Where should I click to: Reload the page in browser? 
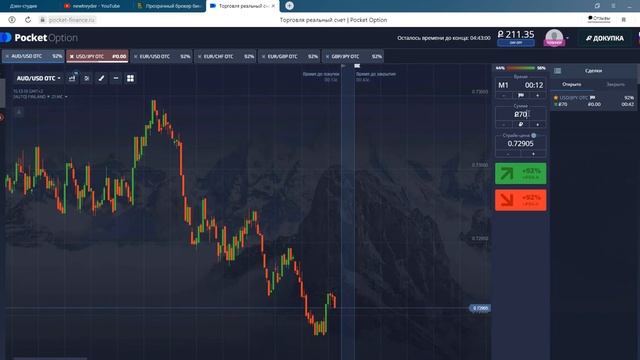point(28,20)
